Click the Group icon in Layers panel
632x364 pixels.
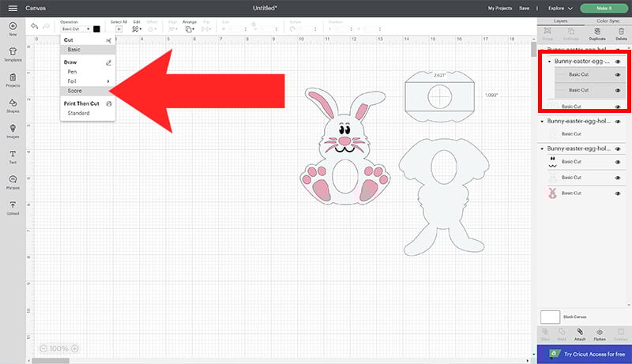tap(547, 31)
